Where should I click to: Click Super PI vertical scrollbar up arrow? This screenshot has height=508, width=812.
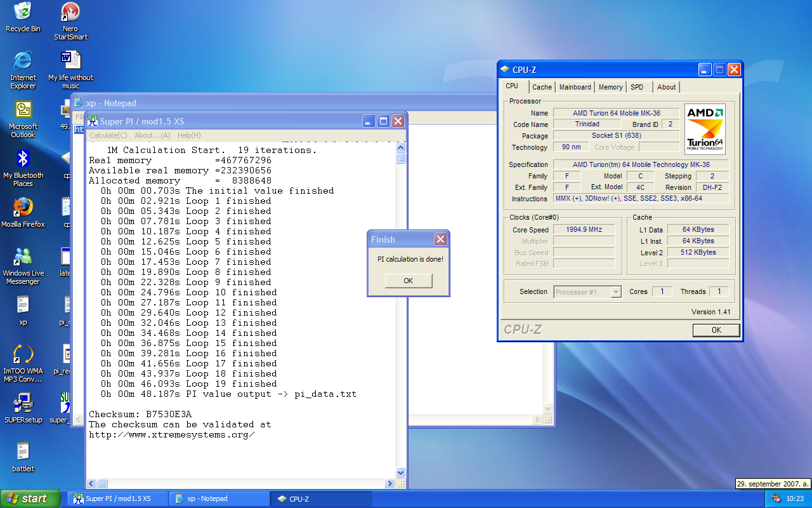[400, 147]
